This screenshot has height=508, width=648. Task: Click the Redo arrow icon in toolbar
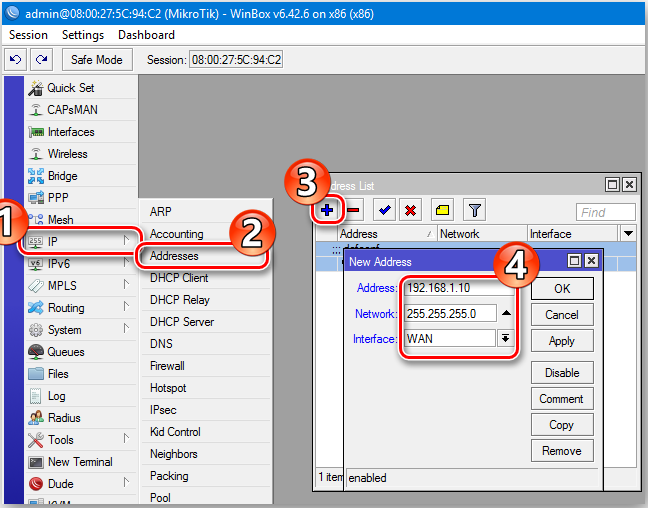41,60
